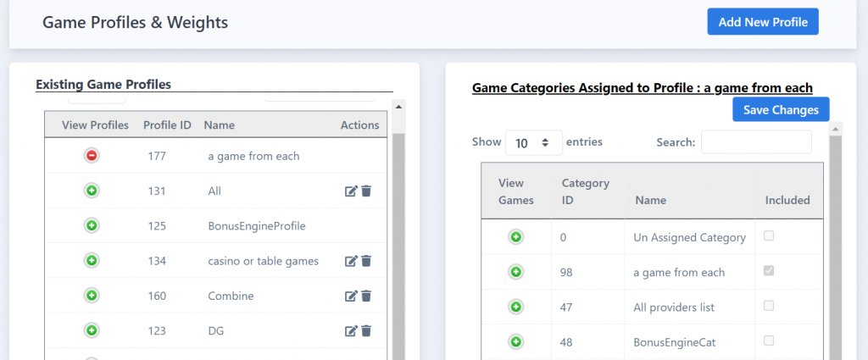868x360 pixels.
Task: Enable Included checkbox for BonusEngineCat
Action: pyautogui.click(x=768, y=341)
